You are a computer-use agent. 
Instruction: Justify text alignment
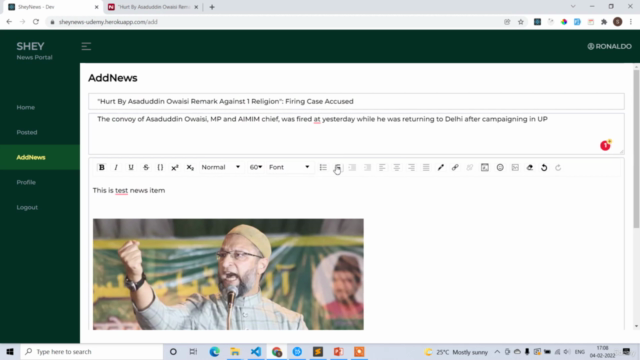426,167
